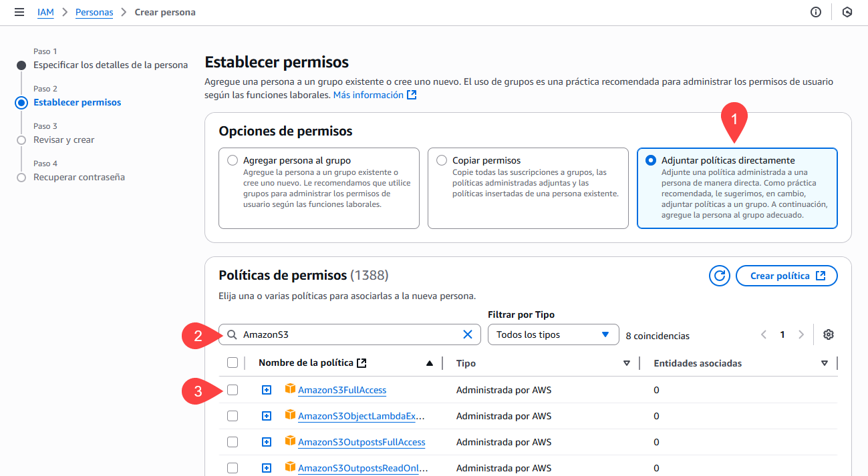Click the hexagon settings icon top right
The height and width of the screenshot is (476, 868).
click(x=847, y=13)
